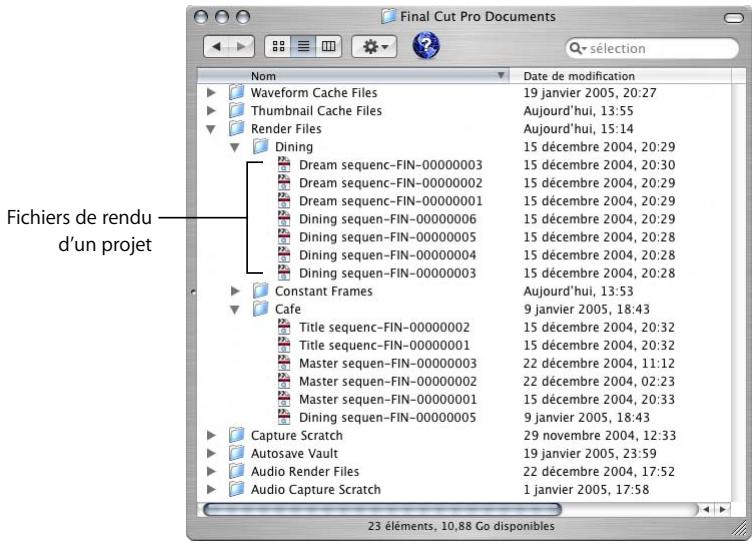753x545 pixels.
Task: Click the scroll right arrow
Action: tap(722, 509)
